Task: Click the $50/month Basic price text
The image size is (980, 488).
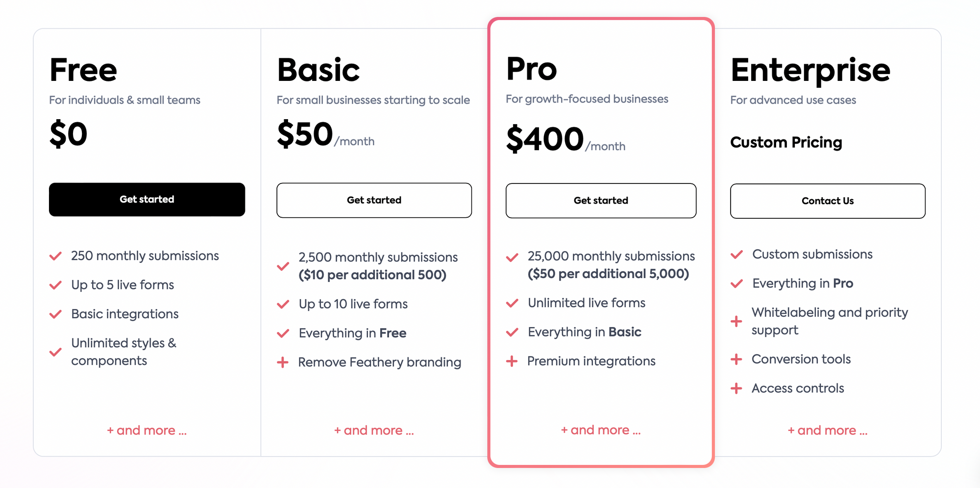Action: [326, 134]
